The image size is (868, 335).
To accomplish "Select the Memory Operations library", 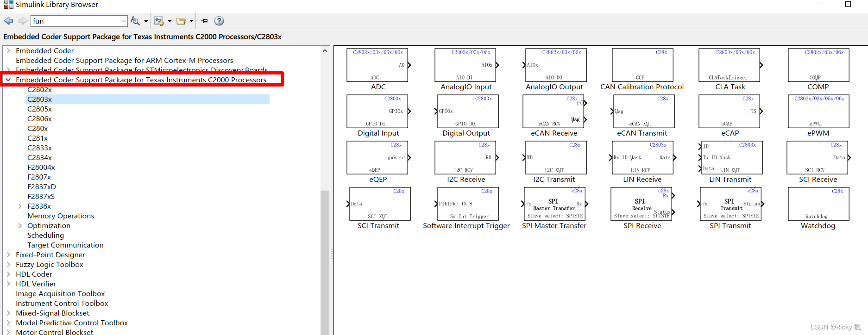I will click(x=61, y=216).
